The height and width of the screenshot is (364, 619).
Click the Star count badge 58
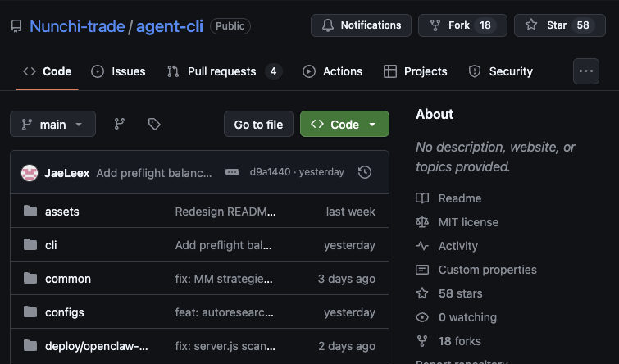[x=583, y=25]
